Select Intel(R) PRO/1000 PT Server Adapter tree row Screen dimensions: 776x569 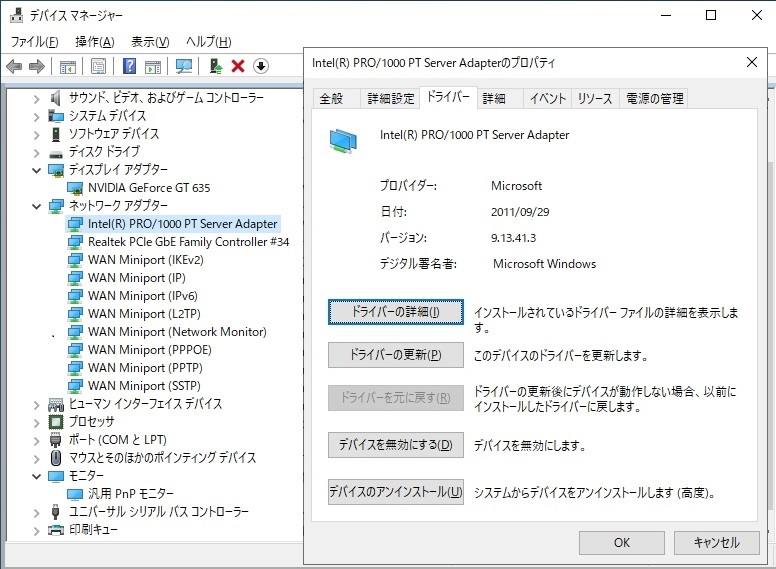click(x=173, y=224)
